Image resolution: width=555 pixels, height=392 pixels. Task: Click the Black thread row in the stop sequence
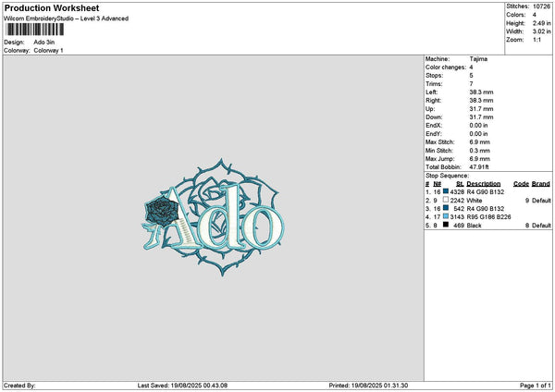click(x=488, y=226)
